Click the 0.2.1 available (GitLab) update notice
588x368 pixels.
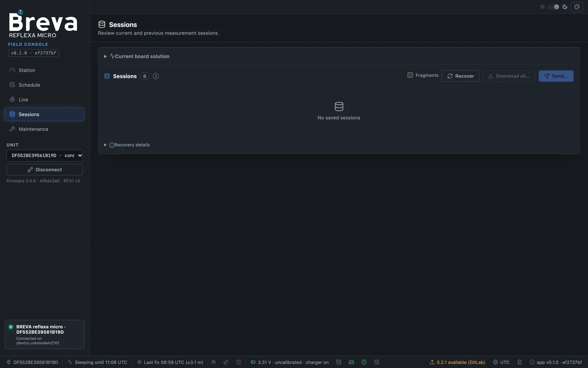coord(457,362)
